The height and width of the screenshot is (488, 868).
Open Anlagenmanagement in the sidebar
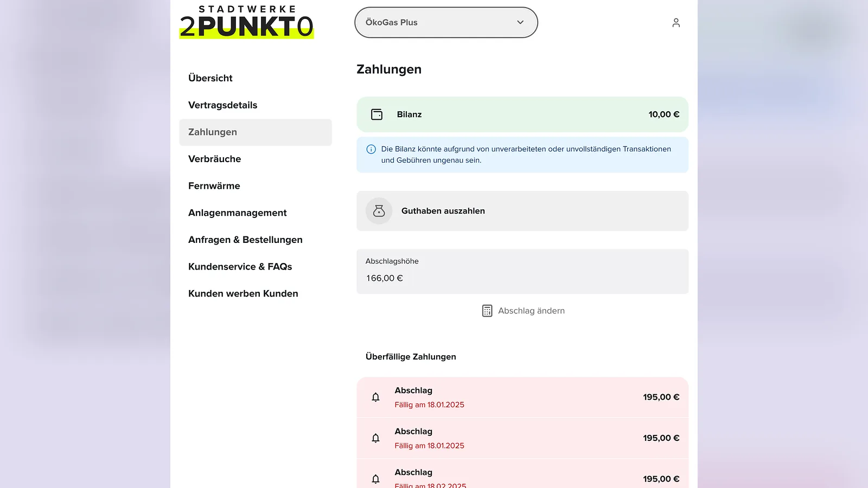coord(238,213)
